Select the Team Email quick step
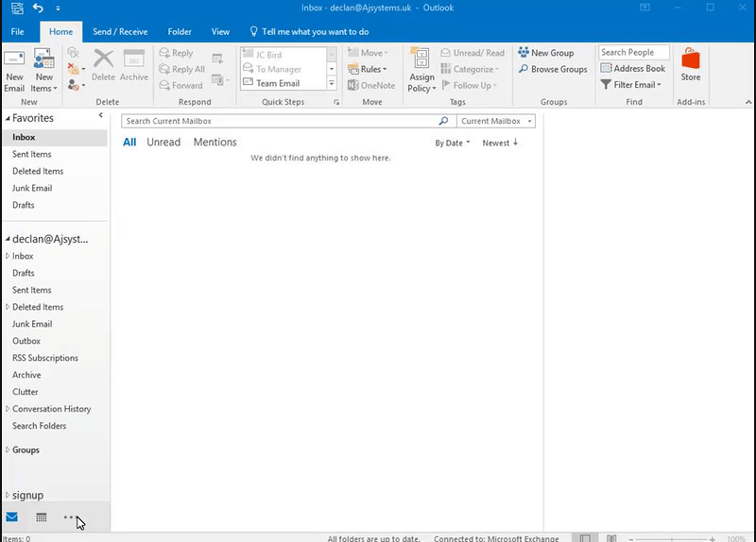This screenshot has height=542, width=756. (283, 83)
